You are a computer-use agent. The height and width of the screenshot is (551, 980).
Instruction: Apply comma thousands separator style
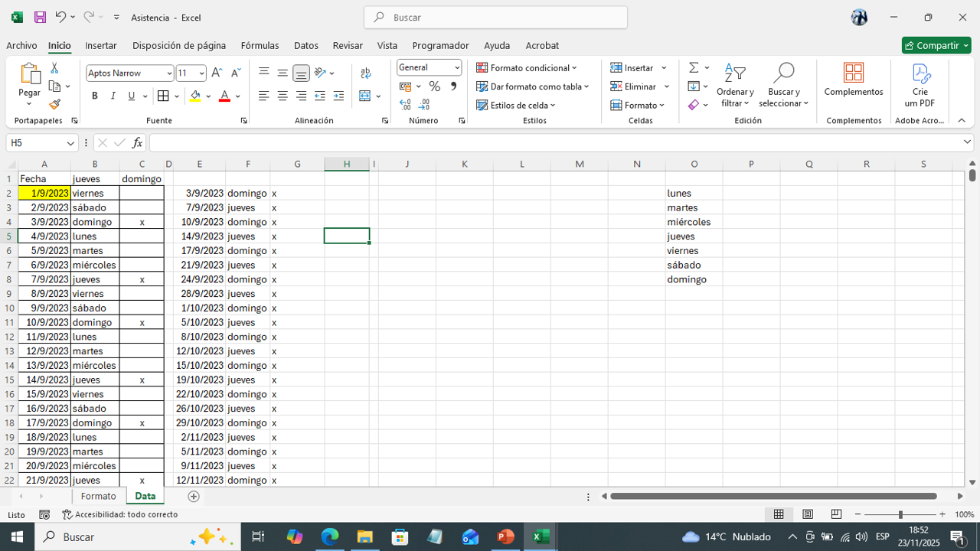click(453, 86)
